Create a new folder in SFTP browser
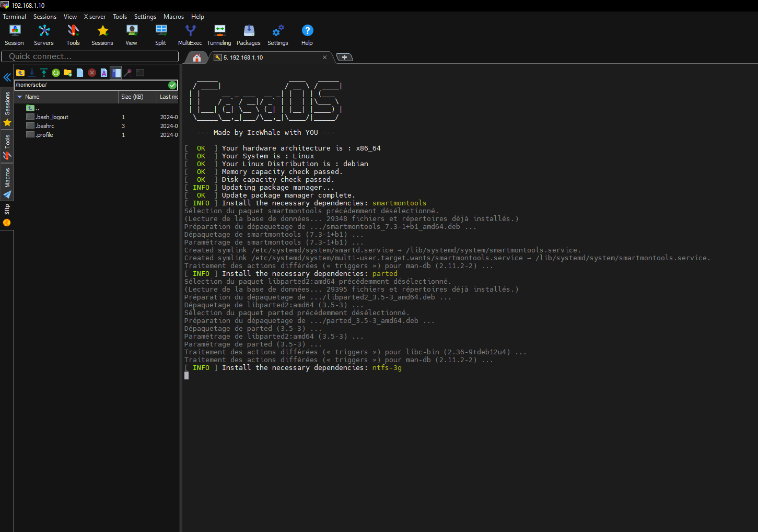 click(68, 73)
